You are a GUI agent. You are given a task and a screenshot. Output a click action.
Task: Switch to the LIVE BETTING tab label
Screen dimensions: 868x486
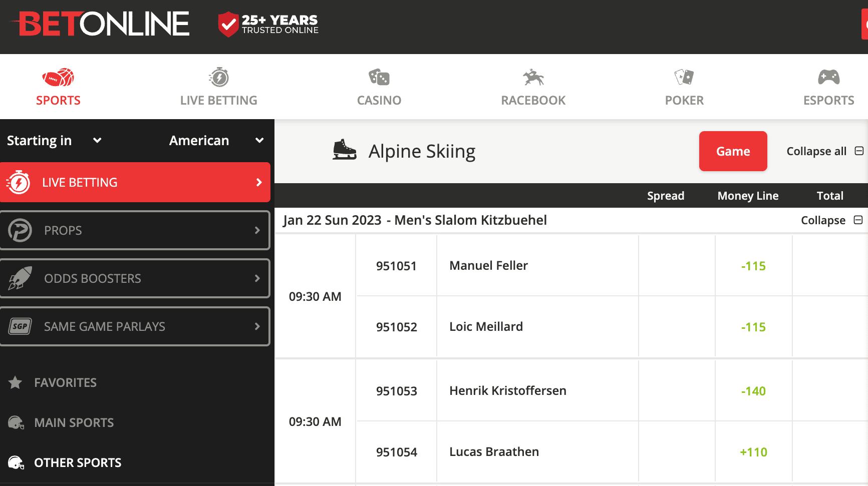pyautogui.click(x=219, y=100)
